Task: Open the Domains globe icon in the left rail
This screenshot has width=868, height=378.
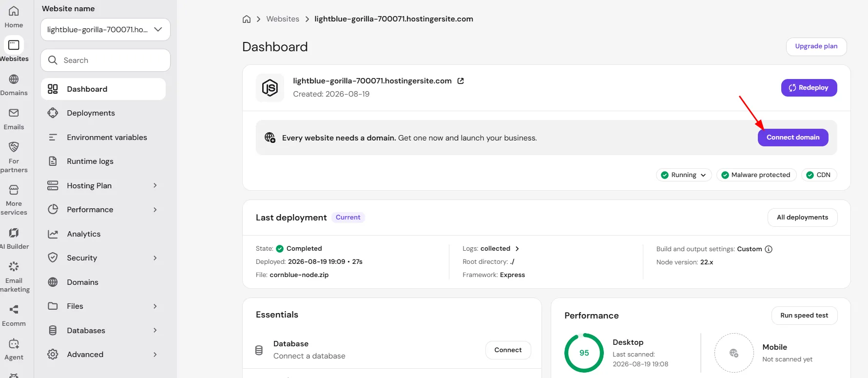Action: 14,79
